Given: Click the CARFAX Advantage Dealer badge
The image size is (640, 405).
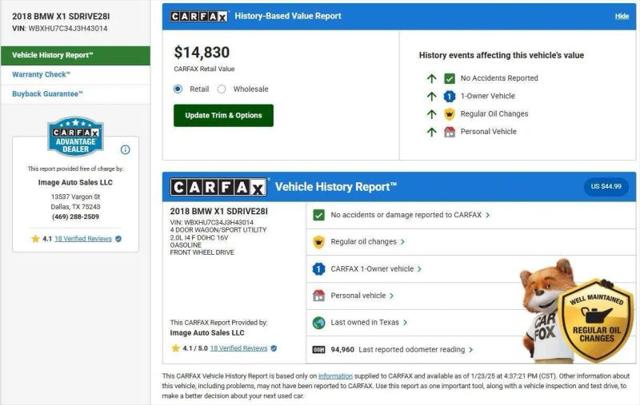Looking at the screenshot, I should (x=76, y=137).
